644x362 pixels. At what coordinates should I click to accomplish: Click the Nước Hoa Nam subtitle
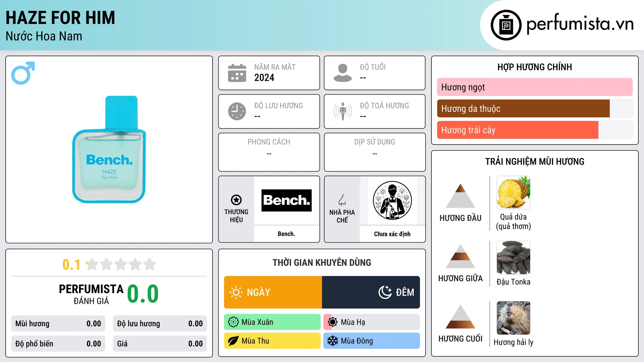44,36
